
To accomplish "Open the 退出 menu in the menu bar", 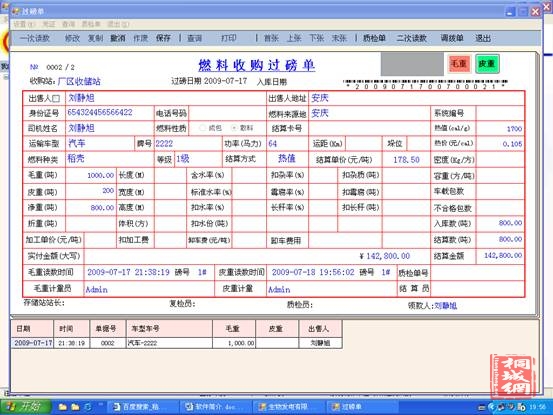I will point(118,24).
